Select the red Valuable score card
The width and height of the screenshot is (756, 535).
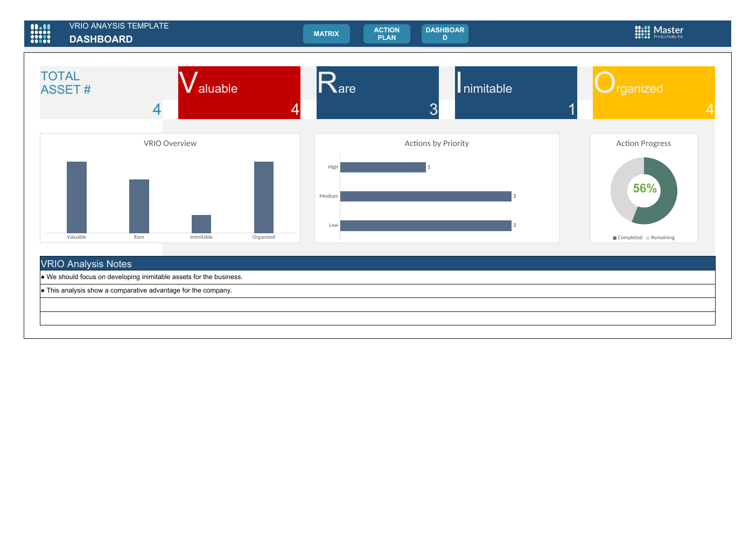pyautogui.click(x=239, y=93)
